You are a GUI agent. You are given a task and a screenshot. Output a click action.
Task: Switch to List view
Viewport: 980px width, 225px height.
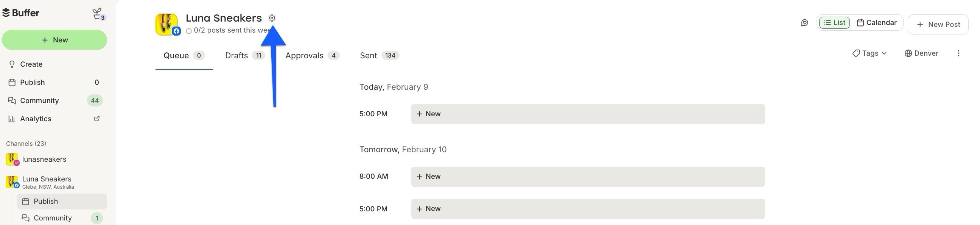coord(834,23)
